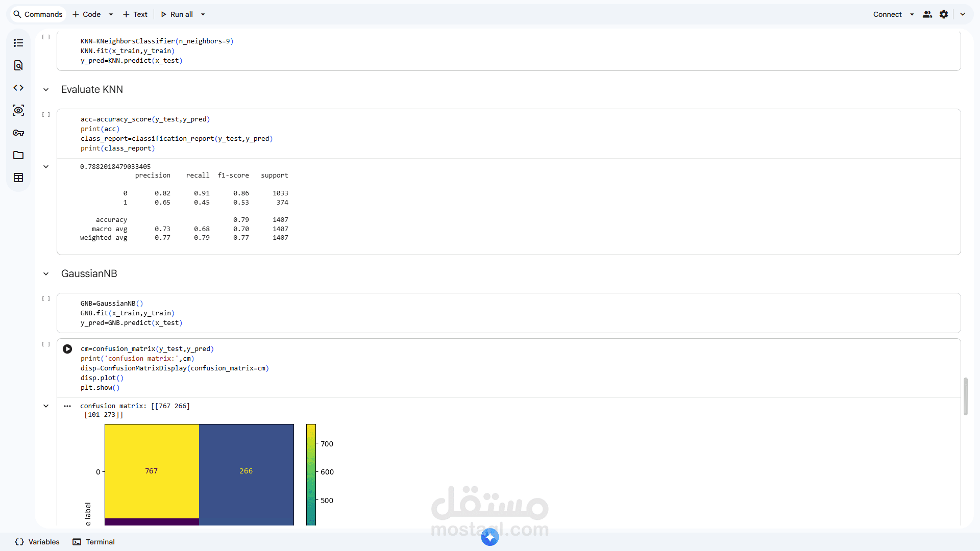Click the Gemini sparkle button at the bottom

pyautogui.click(x=490, y=537)
